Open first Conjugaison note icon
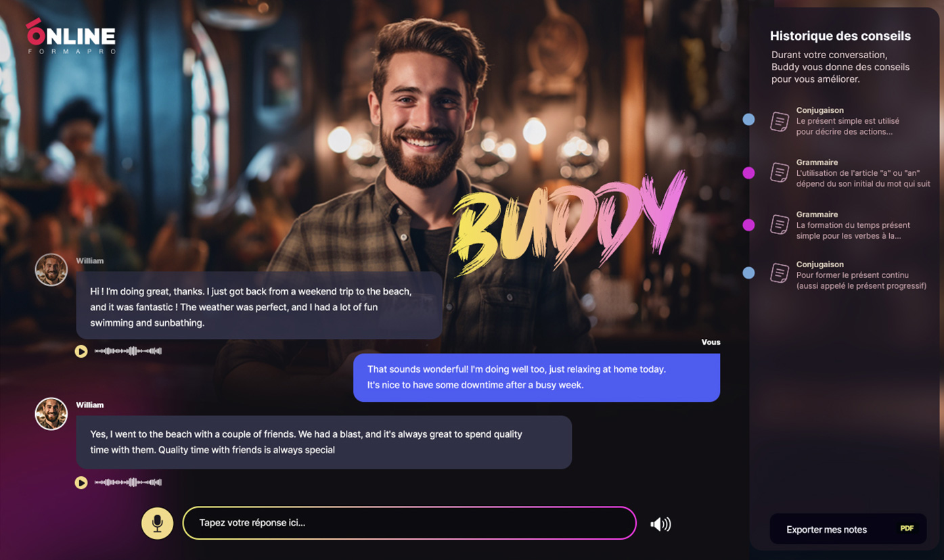Image resolution: width=944 pixels, height=560 pixels. pyautogui.click(x=780, y=121)
